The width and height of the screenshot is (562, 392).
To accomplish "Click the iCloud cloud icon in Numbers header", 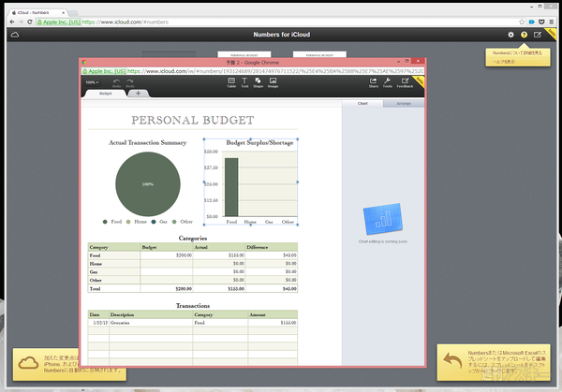I will (15, 35).
